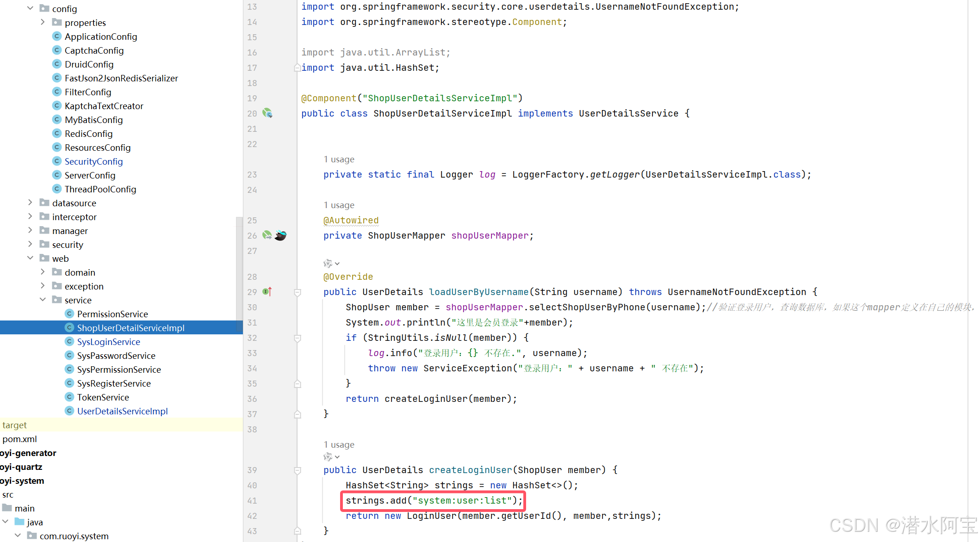Click the class icon beside SecurityConfig
Viewport: 980px width, 542px height.
click(x=56, y=161)
